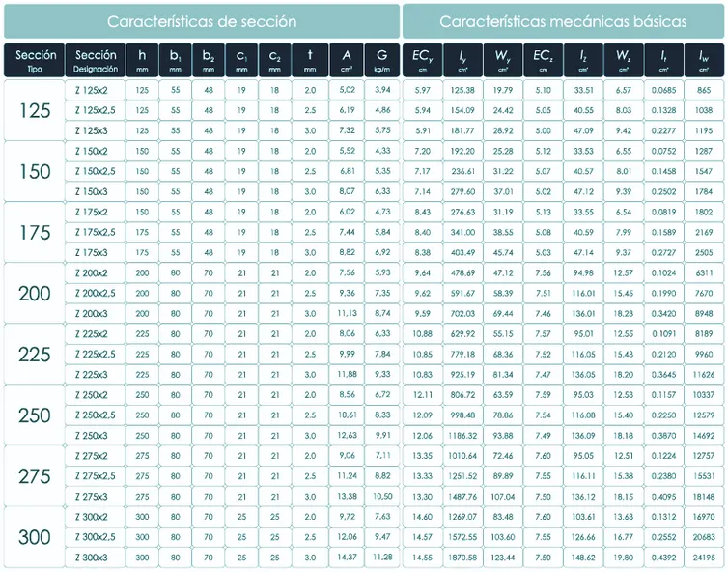Click designation cell 'Z 175x2,5'
The height and width of the screenshot is (572, 728).
coord(96,232)
